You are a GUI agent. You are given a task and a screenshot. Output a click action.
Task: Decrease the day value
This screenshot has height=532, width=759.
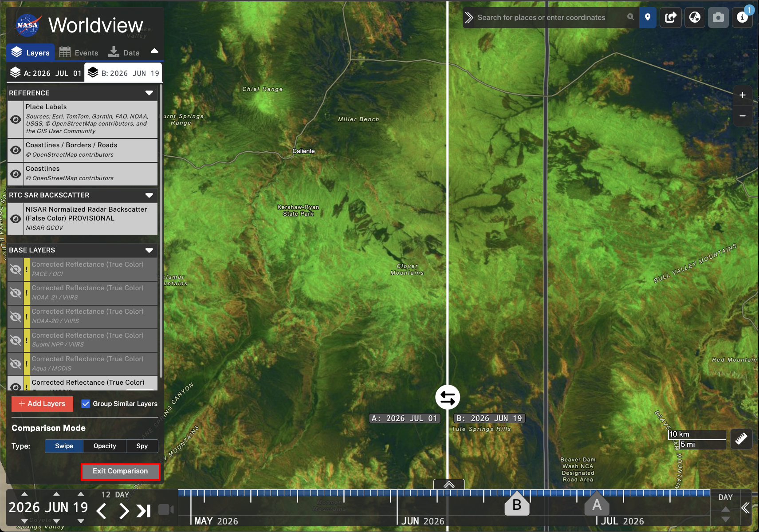[80, 521]
